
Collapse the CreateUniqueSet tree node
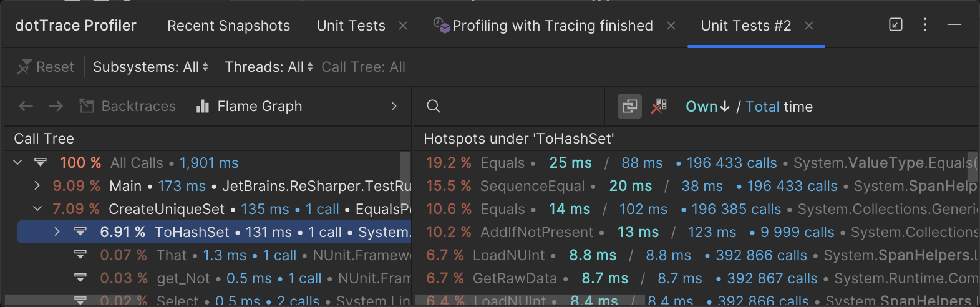tap(37, 209)
